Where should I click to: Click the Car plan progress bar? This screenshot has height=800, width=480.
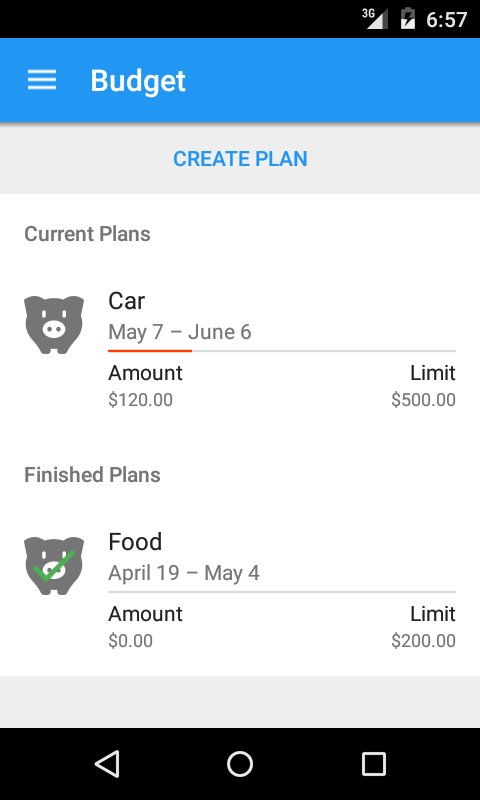282,351
